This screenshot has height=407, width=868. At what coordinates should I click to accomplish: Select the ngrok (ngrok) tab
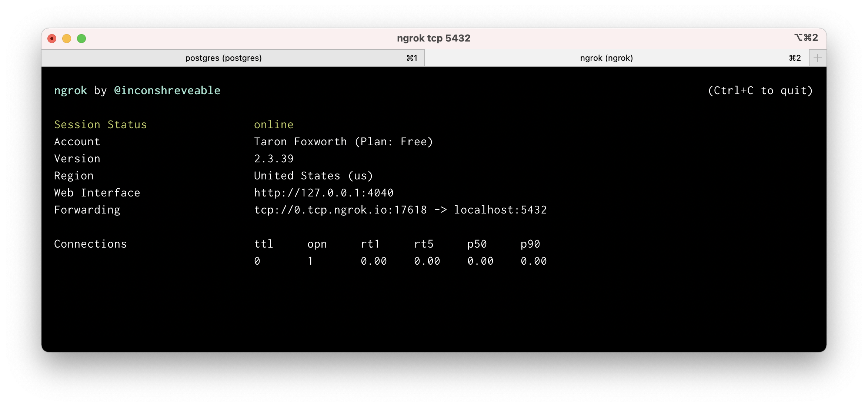[617, 58]
